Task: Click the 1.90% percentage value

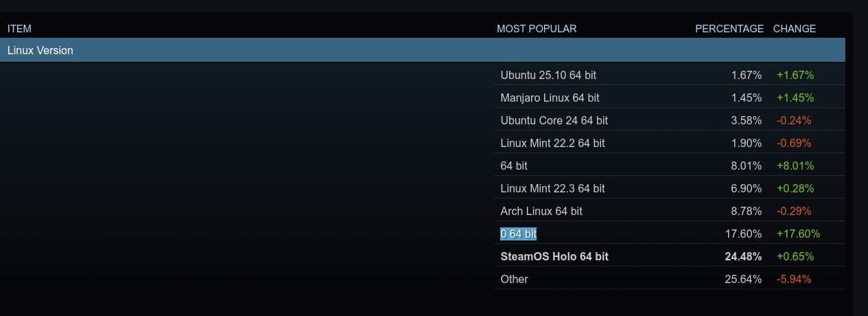Action: tap(747, 143)
